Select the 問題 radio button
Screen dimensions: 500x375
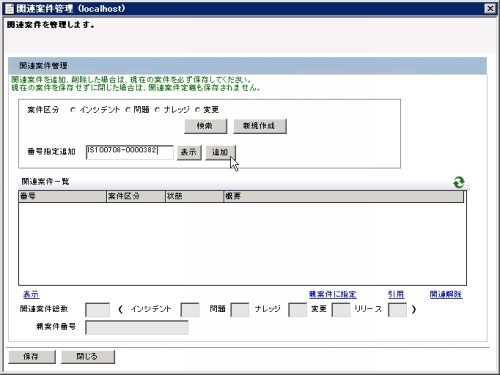pyautogui.click(x=128, y=110)
